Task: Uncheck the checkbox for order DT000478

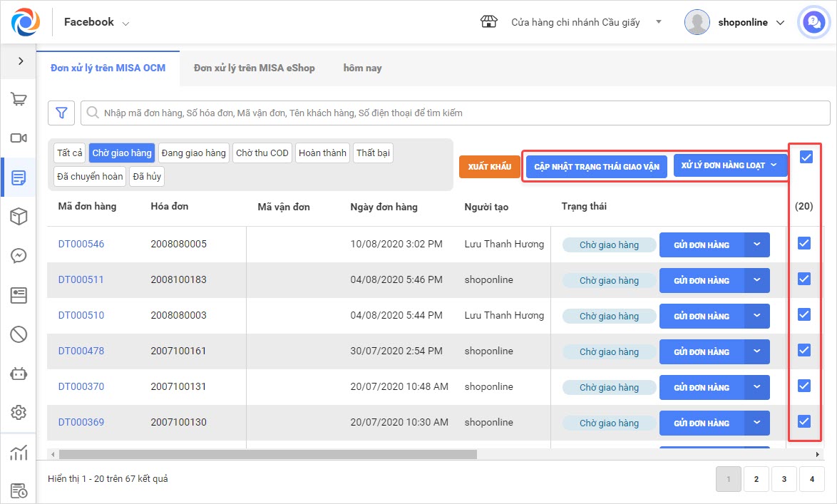Action: (804, 351)
